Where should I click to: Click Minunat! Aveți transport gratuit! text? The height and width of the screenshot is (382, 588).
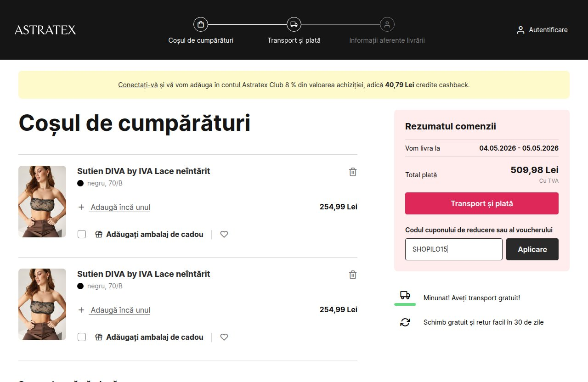coord(472,298)
